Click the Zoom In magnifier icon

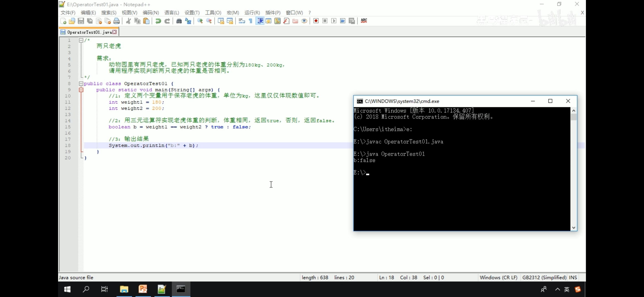click(x=200, y=21)
